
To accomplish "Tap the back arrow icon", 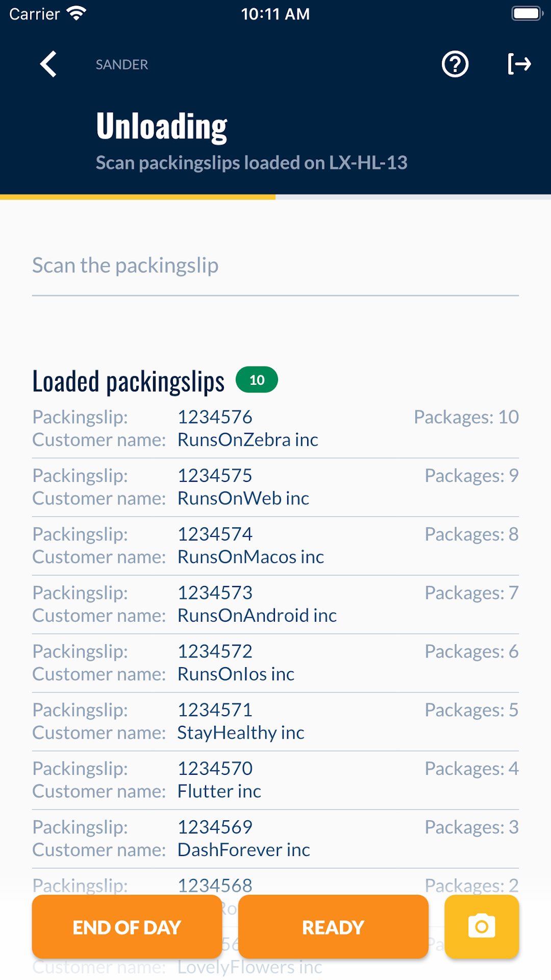I will coord(48,64).
